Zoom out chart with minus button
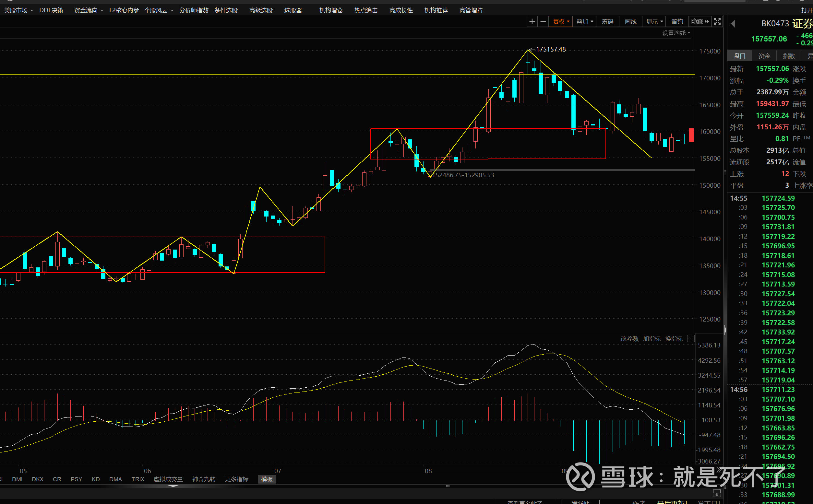The width and height of the screenshot is (813, 504). (543, 22)
